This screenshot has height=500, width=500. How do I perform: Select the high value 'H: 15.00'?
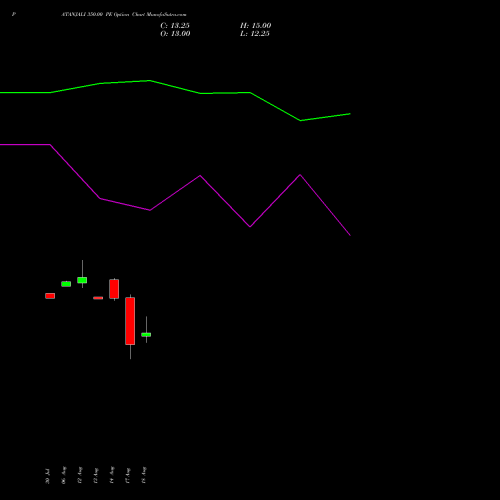pyautogui.click(x=256, y=26)
